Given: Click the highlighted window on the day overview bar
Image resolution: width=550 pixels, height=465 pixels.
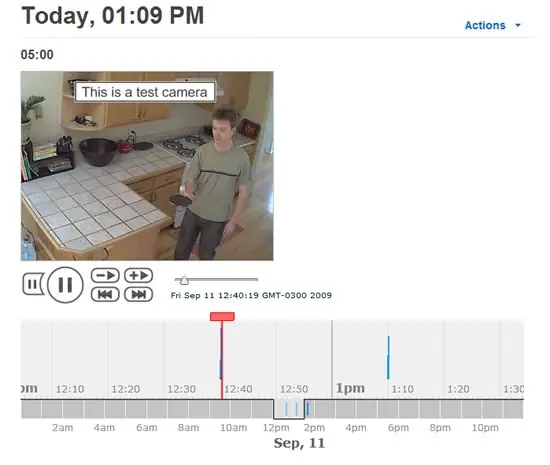Looking at the screenshot, I should coord(289,409).
